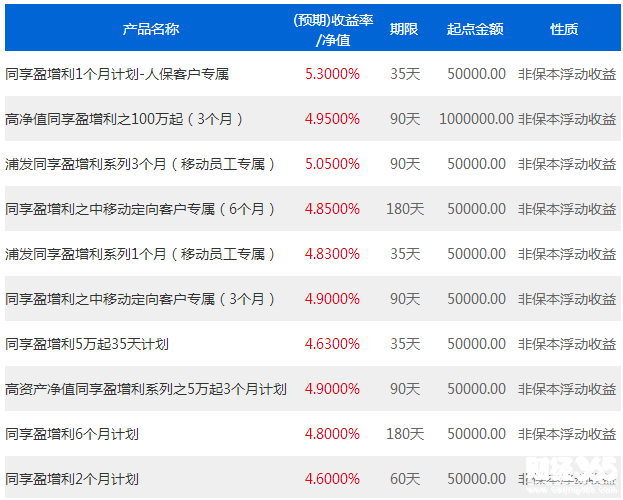
Task: Click 非保本浮动收益 in the 100万起 row
Action: (567, 119)
